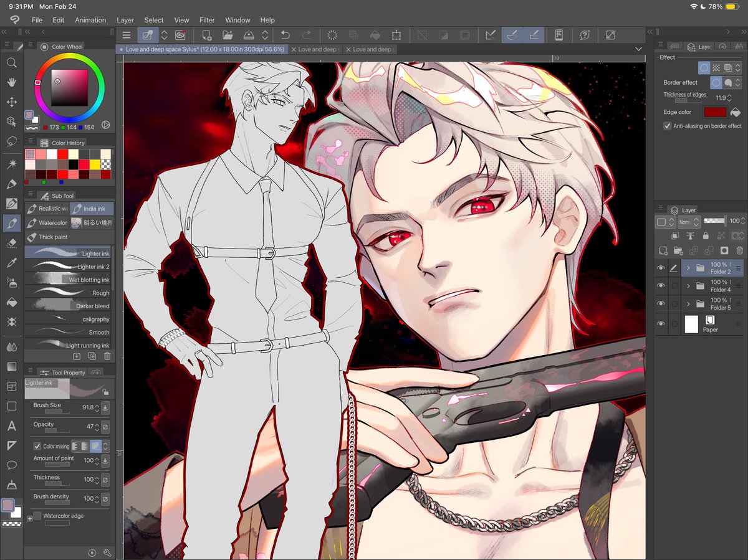Screen dimensions: 748x560
Task: Create a new raster layer in the Layer palette
Action: point(663,250)
